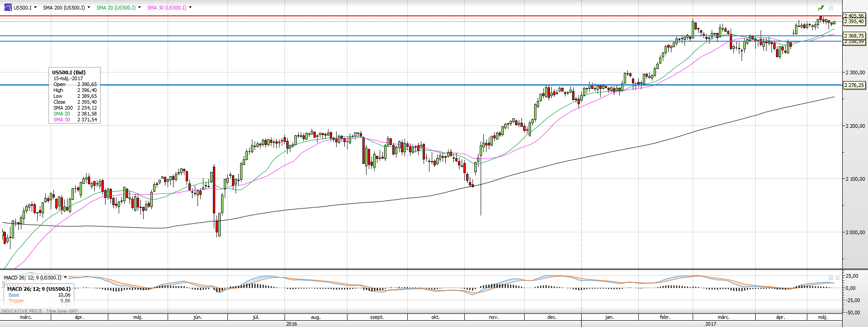The image size is (868, 327).
Task: Click the 'SMA 20 2 381,58' data row
Action: (75, 114)
